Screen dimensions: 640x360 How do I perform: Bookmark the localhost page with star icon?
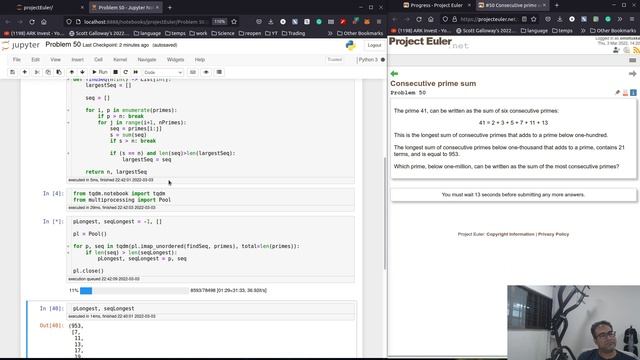[234, 22]
